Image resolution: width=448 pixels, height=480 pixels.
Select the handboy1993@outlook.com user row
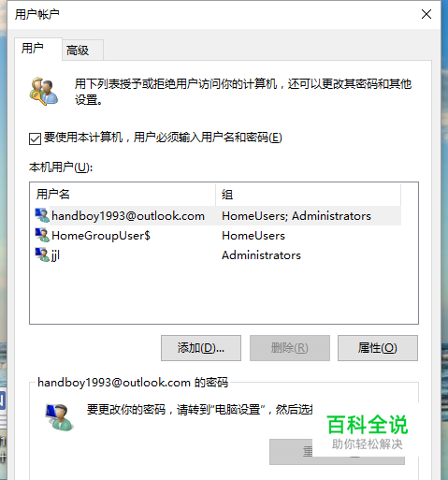click(x=218, y=215)
